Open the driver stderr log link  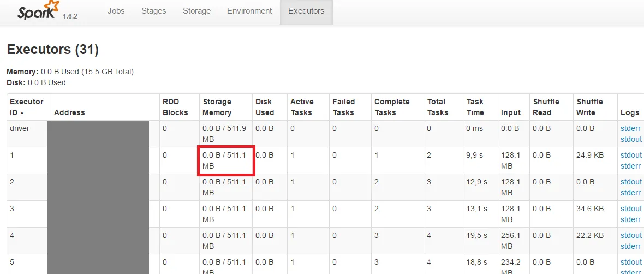630,129
